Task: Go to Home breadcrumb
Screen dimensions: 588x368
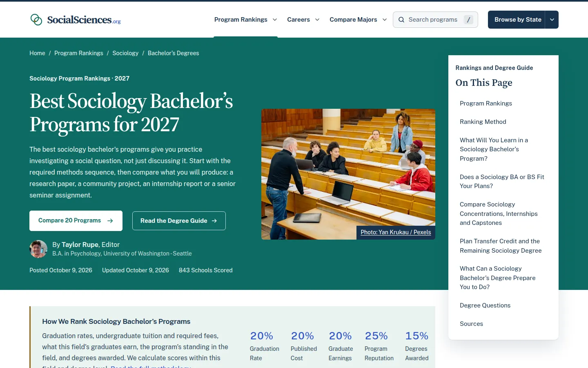Action: click(x=37, y=53)
